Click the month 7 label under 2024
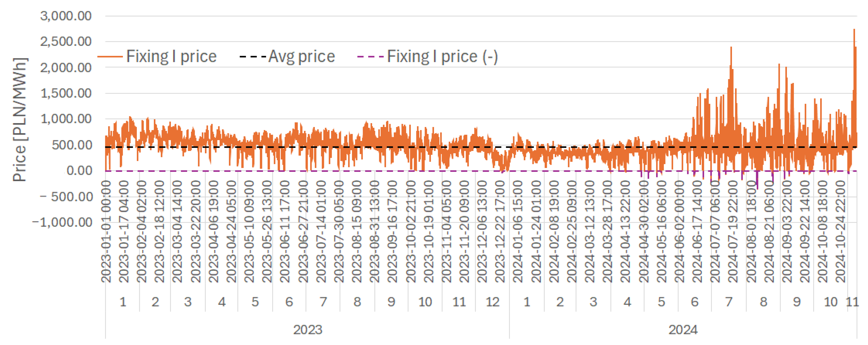Screen dimensions: 868x345 [728, 302]
